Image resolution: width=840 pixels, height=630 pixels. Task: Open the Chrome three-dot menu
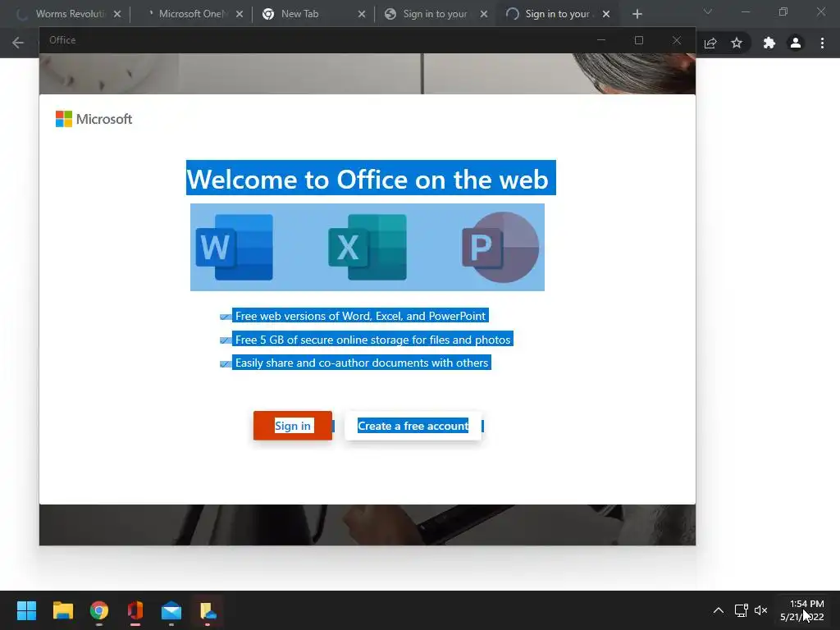(822, 43)
